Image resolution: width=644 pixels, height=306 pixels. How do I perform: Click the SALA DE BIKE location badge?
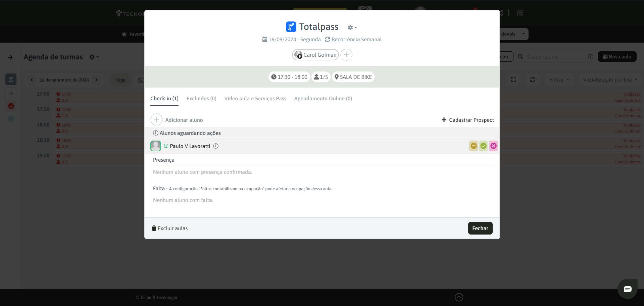tap(353, 77)
